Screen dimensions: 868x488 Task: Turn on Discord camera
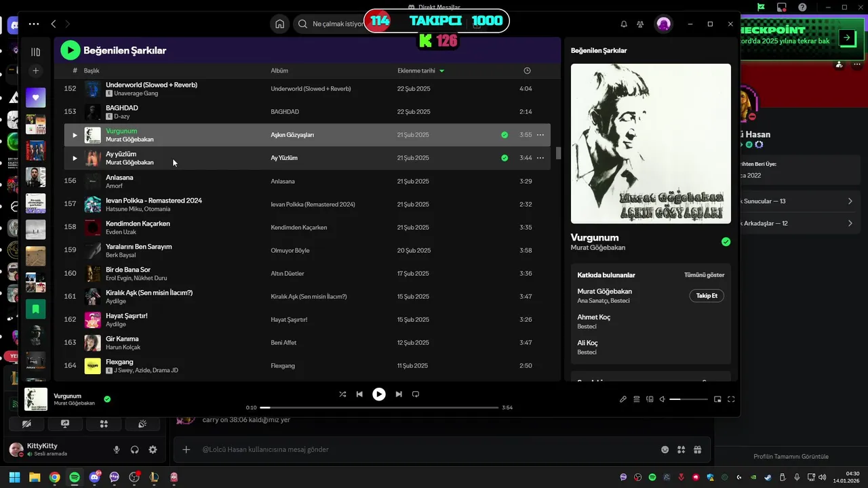26,424
